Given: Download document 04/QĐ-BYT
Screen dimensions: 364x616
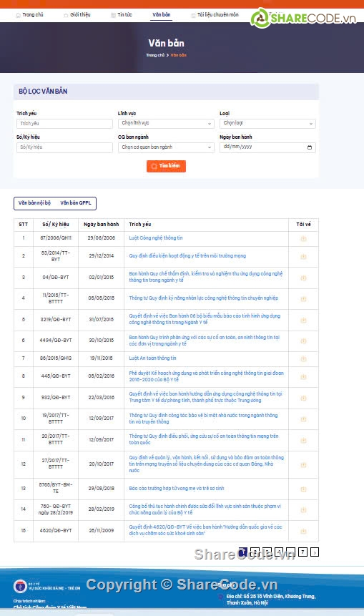Looking at the screenshot, I should (x=303, y=278).
